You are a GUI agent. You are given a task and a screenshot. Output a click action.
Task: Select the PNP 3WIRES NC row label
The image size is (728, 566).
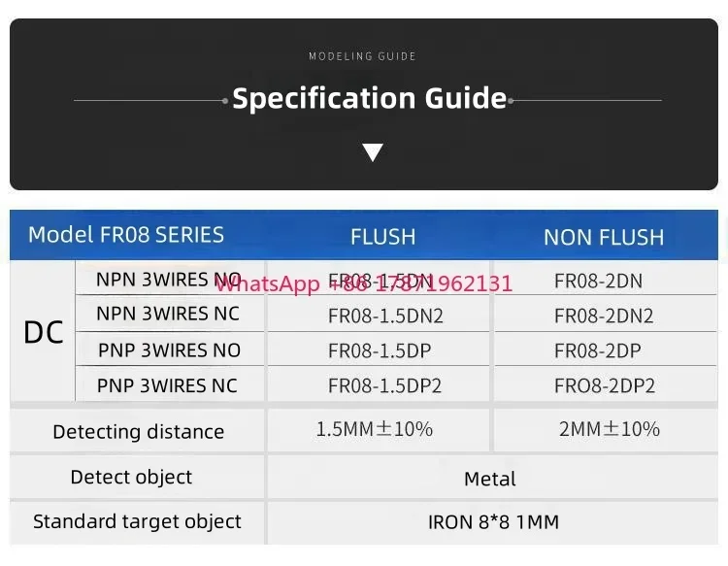click(x=167, y=385)
